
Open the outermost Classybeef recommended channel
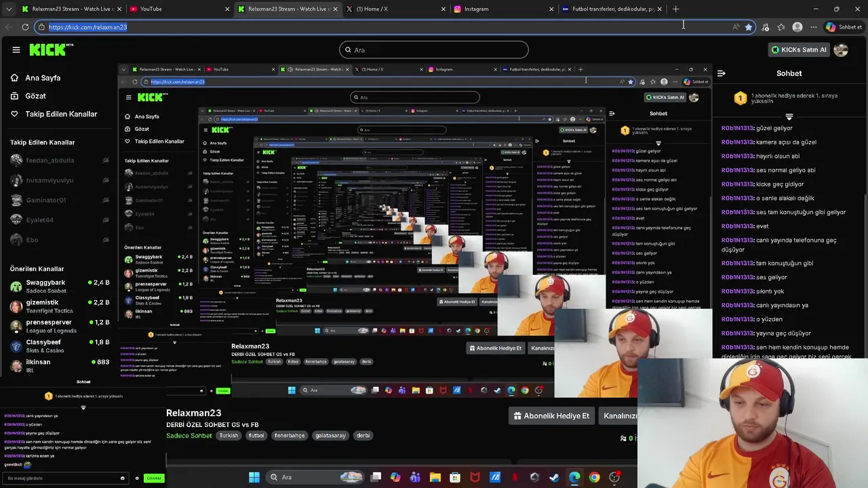click(60, 346)
